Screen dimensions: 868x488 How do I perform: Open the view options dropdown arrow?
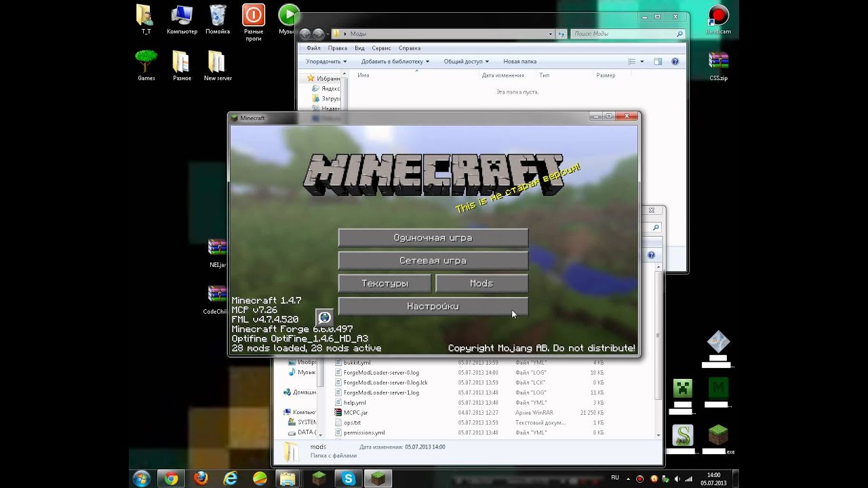coord(641,62)
